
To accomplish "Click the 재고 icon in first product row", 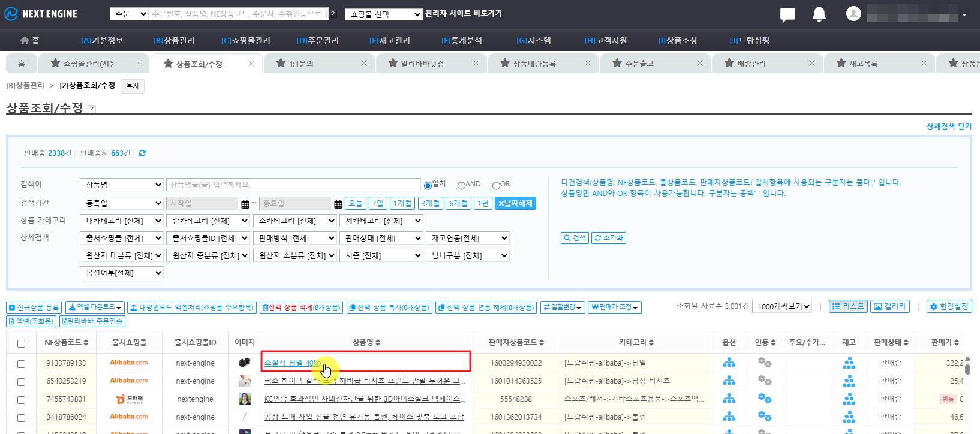I will tap(849, 363).
